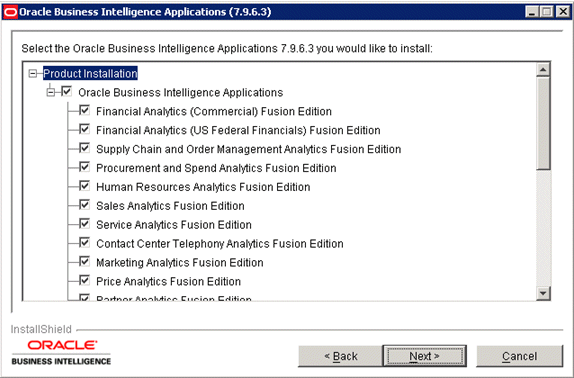Click the Oracle icon in title bar
The image size is (574, 378).
(10, 12)
